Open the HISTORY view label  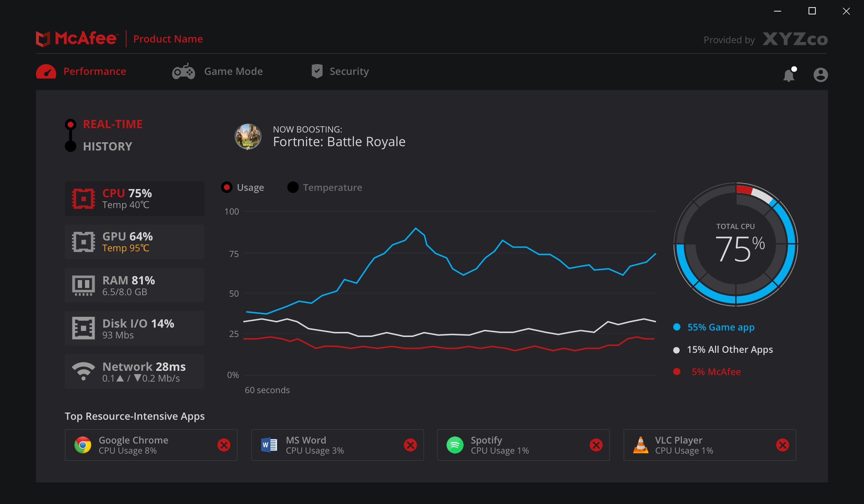tap(108, 147)
